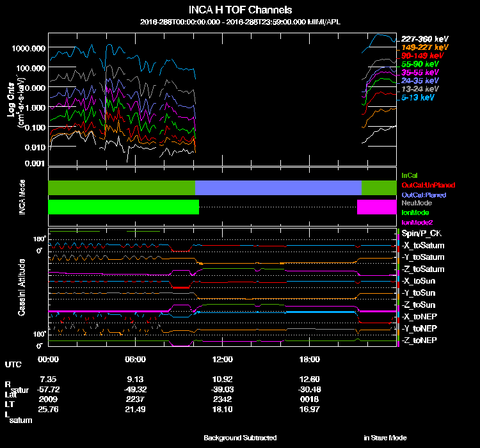
Task: Click the 'Cassini Attitude' panel axis label
Action: tap(21, 287)
